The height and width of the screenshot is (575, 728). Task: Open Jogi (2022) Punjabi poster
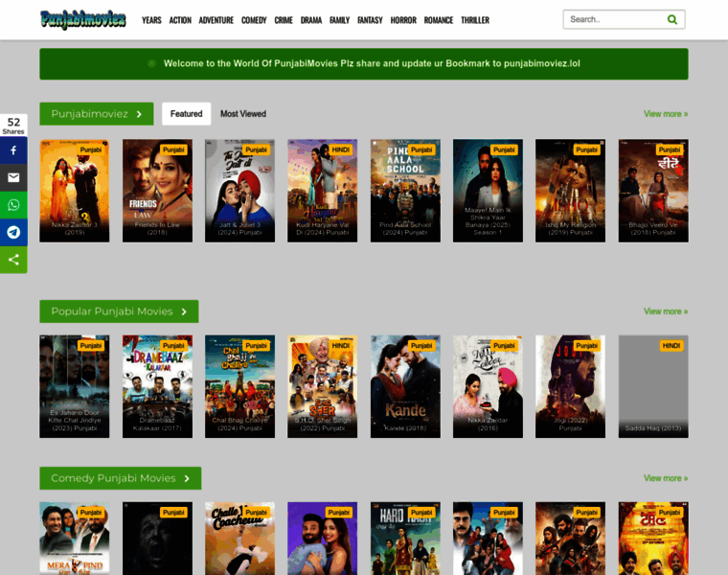click(570, 386)
